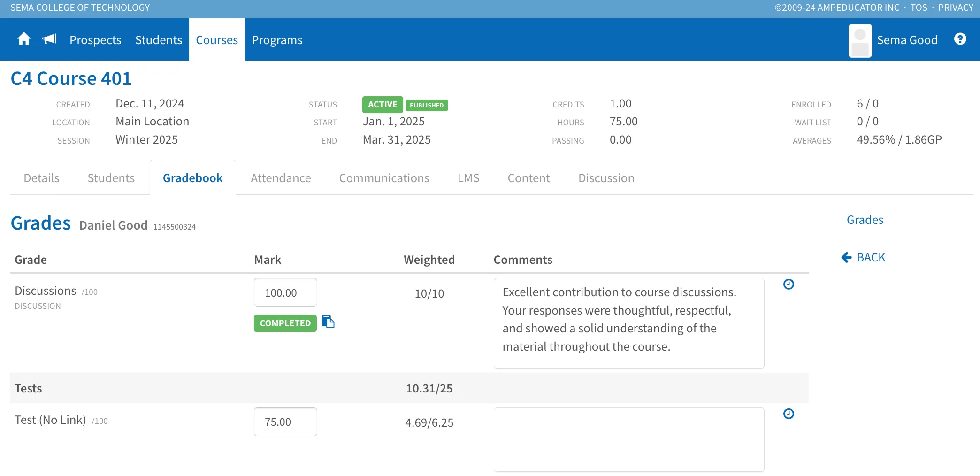980x476 pixels.
Task: Click the Sema Good user avatar
Action: [x=860, y=40]
